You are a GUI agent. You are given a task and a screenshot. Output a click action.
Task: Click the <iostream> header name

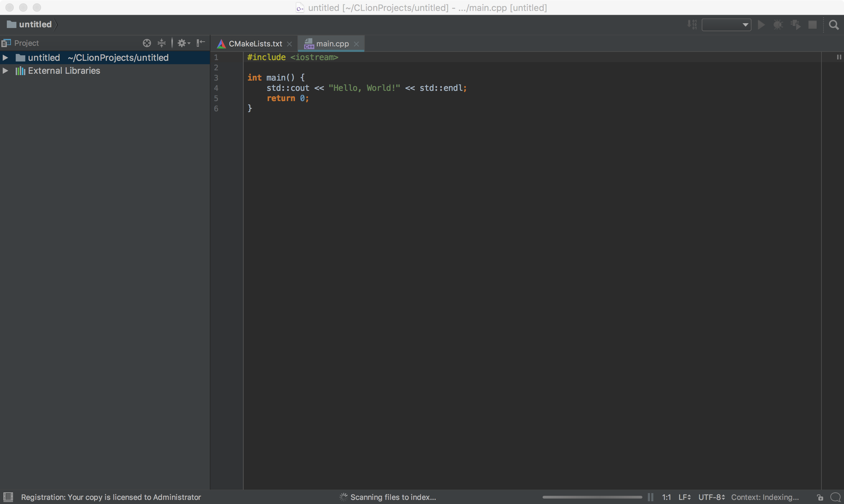click(x=314, y=57)
